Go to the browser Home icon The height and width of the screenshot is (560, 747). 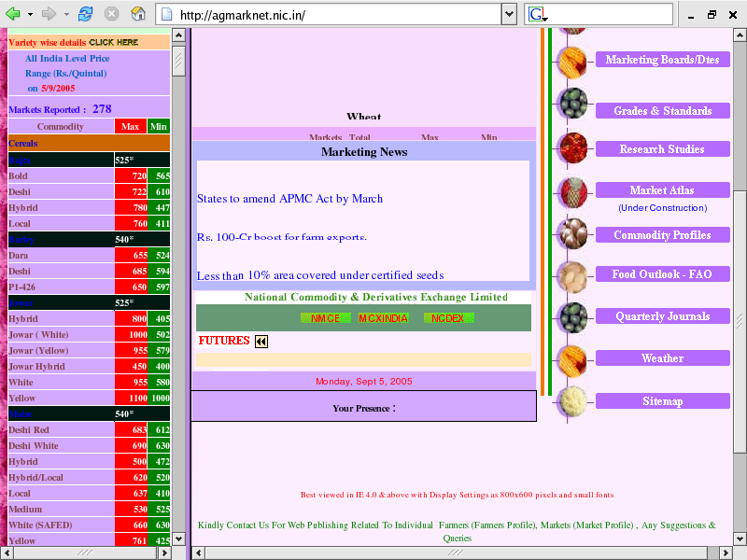click(x=138, y=14)
